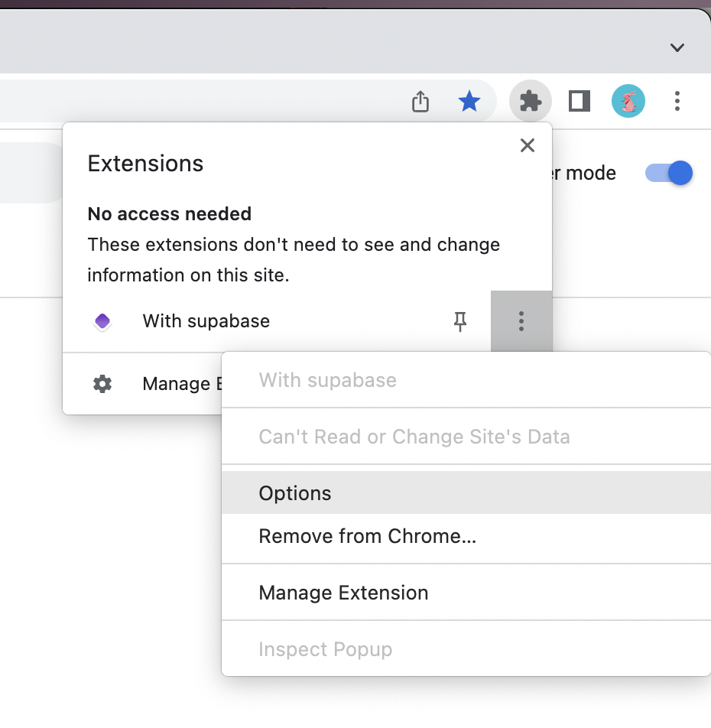Screen dimensions: 711x728
Task: Click the bookmark star icon
Action: coord(469,101)
